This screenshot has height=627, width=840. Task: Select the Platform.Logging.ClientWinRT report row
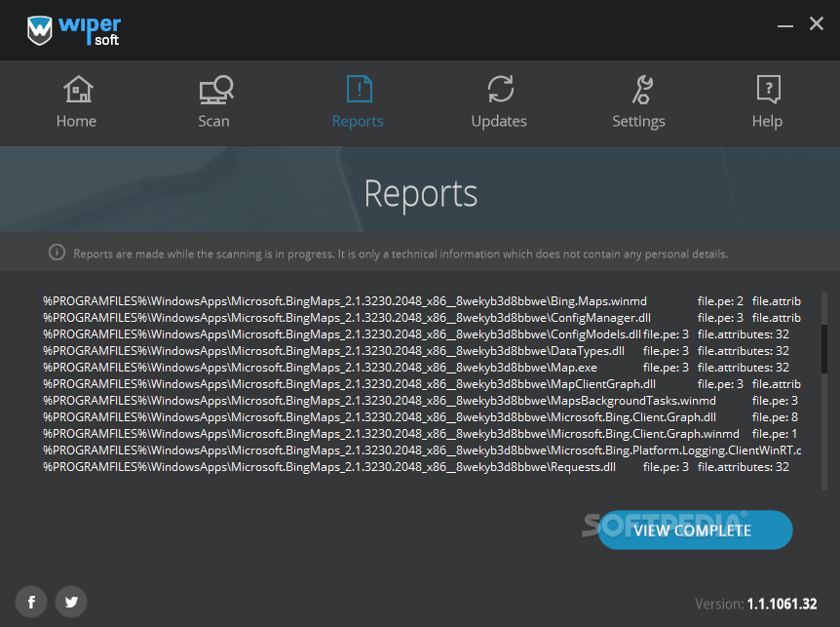[422, 451]
